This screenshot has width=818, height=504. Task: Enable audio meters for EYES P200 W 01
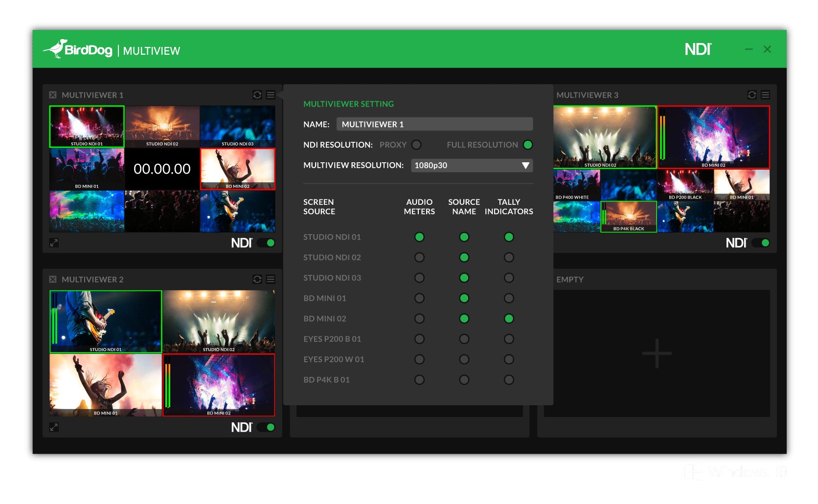click(x=419, y=359)
